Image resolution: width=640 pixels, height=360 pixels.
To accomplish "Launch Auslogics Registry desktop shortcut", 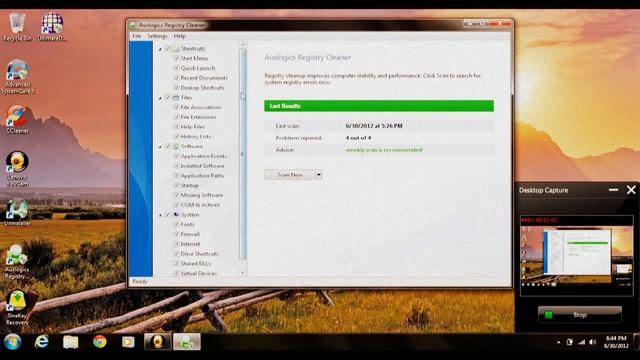I will pyautogui.click(x=17, y=261).
